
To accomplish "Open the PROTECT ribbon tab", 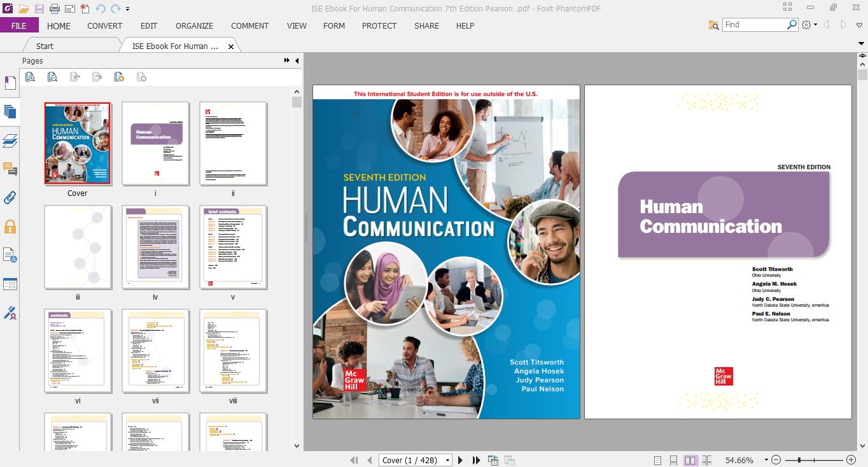I will point(379,25).
